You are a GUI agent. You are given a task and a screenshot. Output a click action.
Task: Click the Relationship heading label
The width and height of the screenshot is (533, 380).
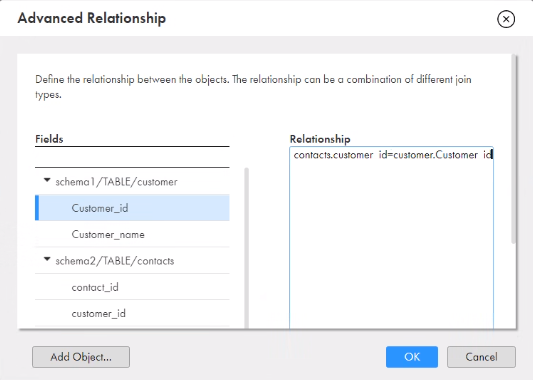(320, 139)
